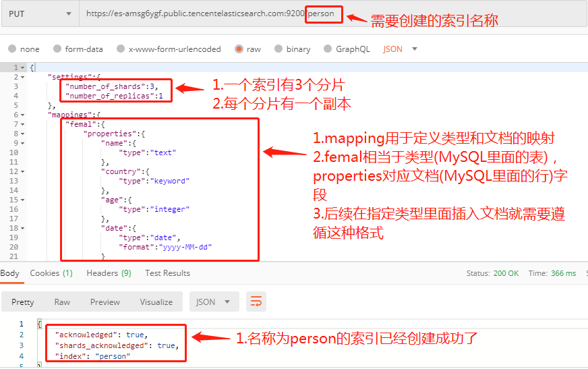This screenshot has height=369, width=588.
Task: Select the Visualize response view
Action: (x=156, y=302)
